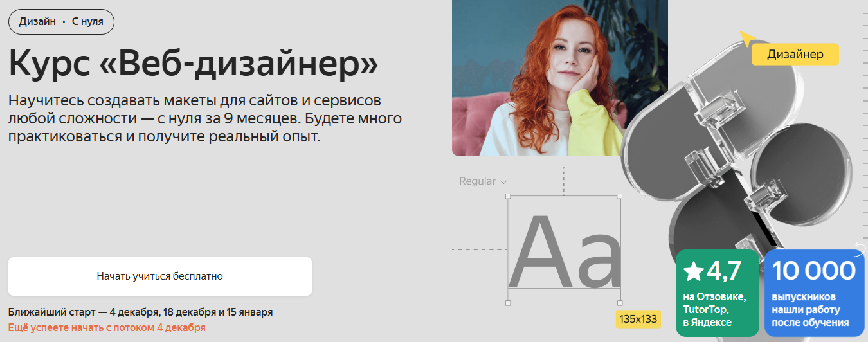Click the red-haired woman photo
The image size is (868, 342).
tap(559, 78)
